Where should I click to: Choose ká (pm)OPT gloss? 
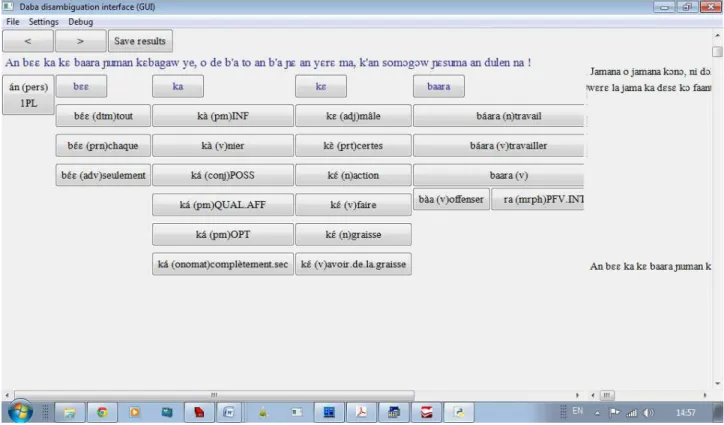223,234
